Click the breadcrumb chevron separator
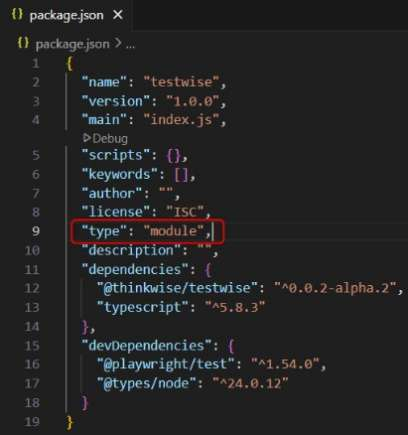 117,43
